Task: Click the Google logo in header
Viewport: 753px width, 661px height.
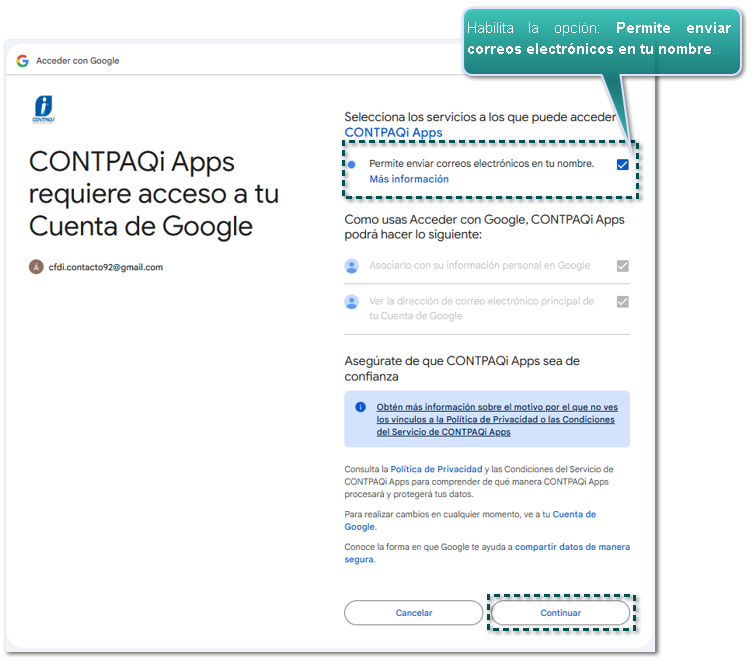Action: pos(22,61)
